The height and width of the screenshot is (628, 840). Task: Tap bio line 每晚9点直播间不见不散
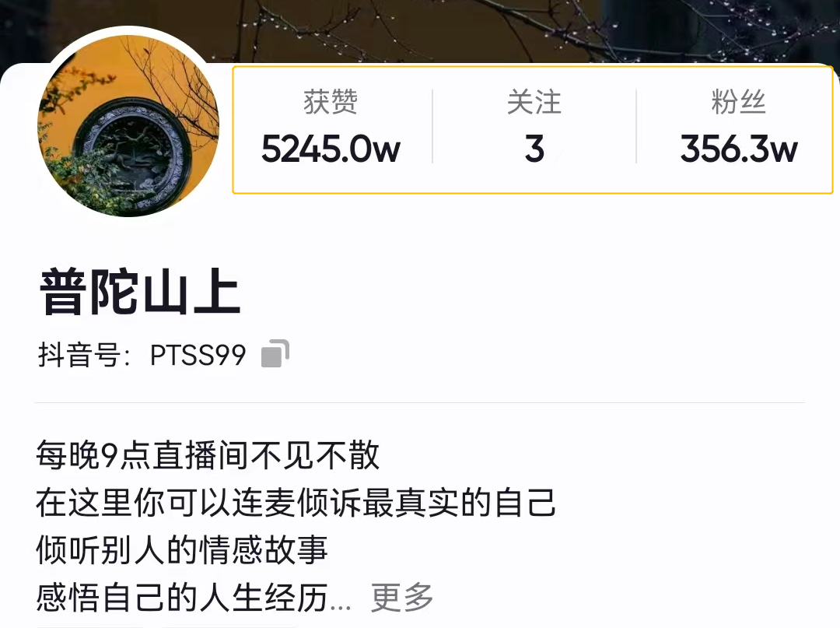pos(208,455)
